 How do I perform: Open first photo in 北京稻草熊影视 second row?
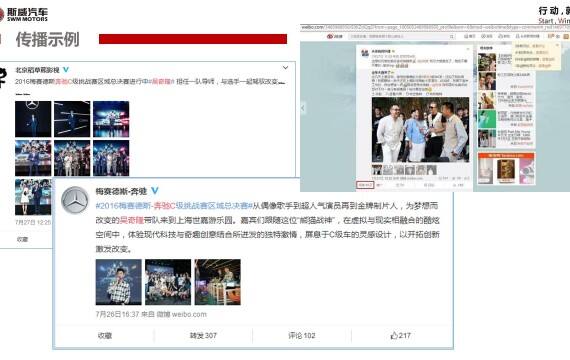pyautogui.click(x=33, y=158)
